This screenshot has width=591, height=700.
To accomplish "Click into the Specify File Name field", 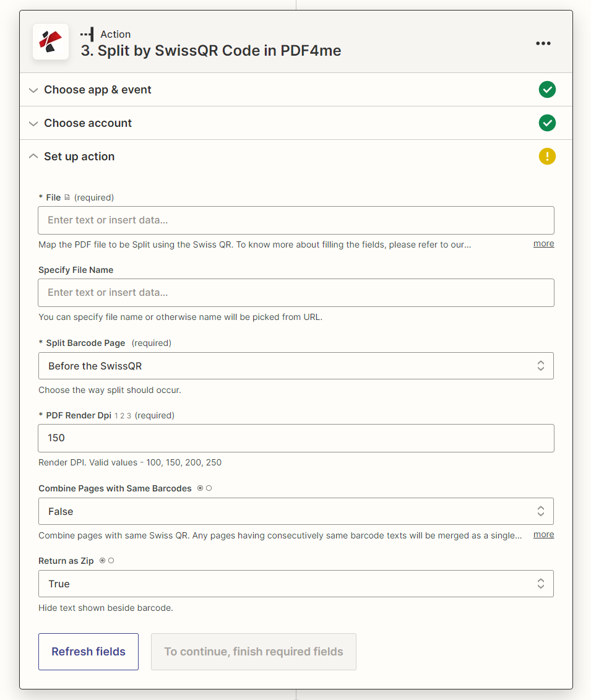I will coord(296,293).
